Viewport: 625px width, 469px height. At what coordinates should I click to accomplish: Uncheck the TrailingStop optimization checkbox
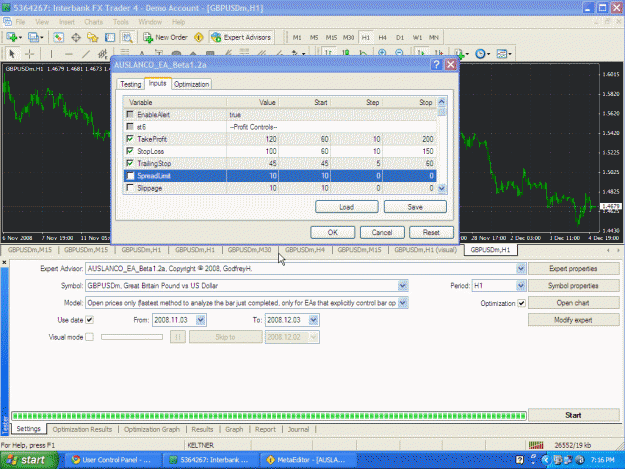click(x=130, y=163)
